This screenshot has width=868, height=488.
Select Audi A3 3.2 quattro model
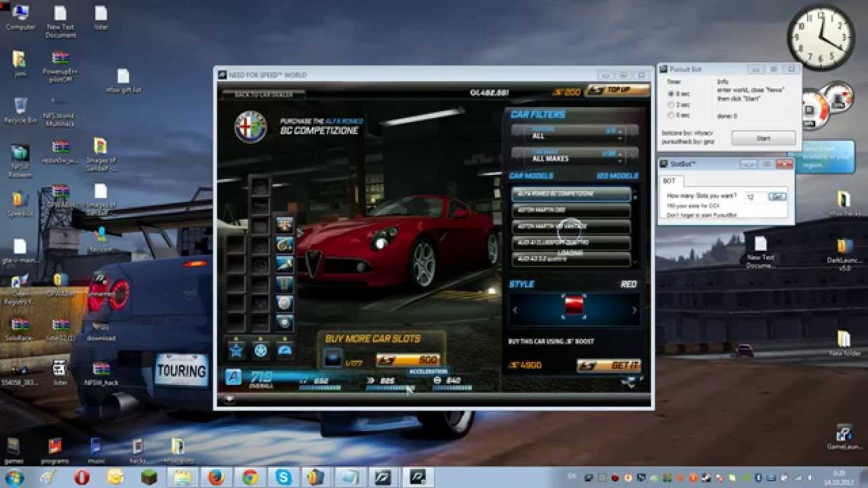coord(571,259)
